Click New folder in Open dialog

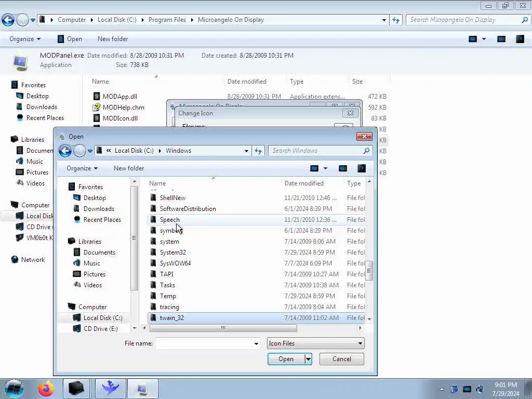(x=129, y=168)
